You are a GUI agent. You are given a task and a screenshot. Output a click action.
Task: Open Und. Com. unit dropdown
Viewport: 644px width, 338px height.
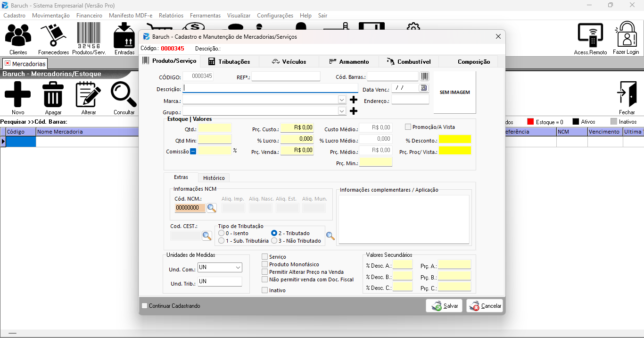pos(238,267)
